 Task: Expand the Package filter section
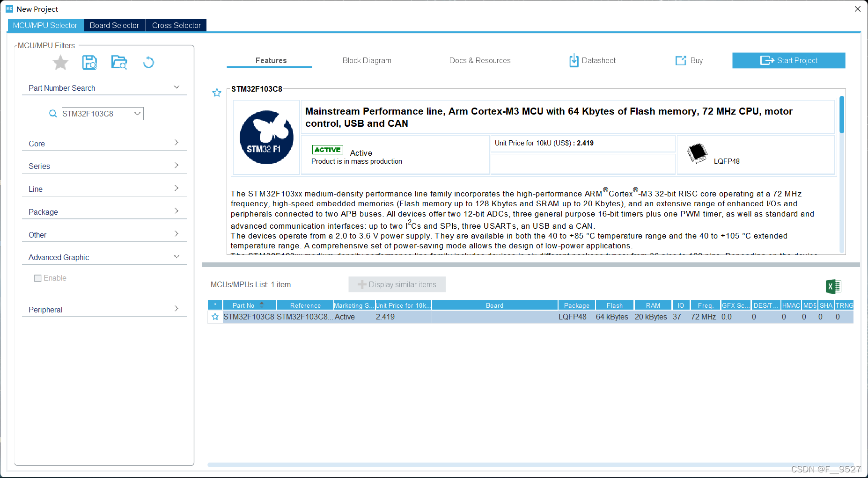tap(177, 211)
